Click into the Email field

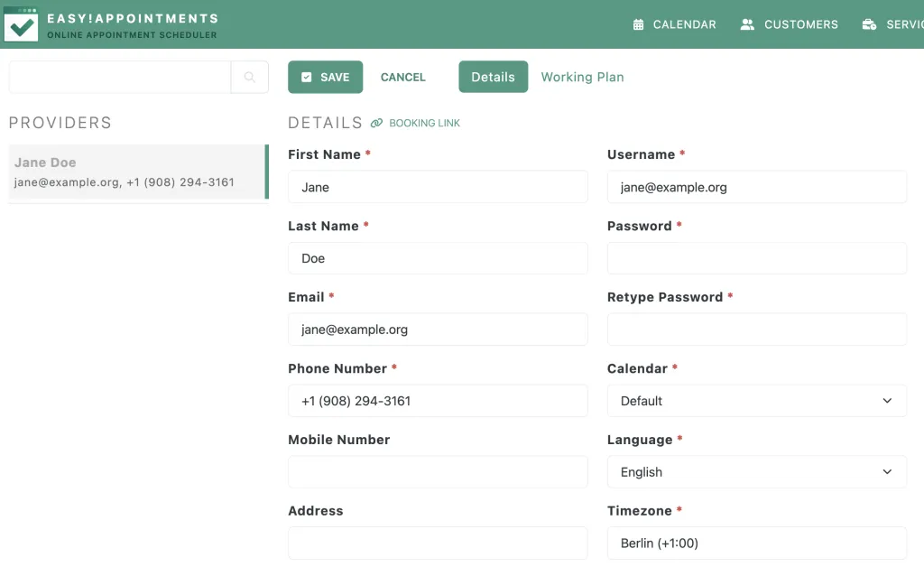438,330
